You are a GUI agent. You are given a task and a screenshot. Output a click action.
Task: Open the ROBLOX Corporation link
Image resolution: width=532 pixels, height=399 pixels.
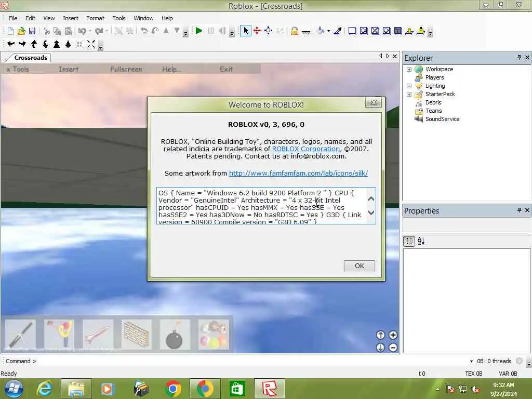coord(305,149)
